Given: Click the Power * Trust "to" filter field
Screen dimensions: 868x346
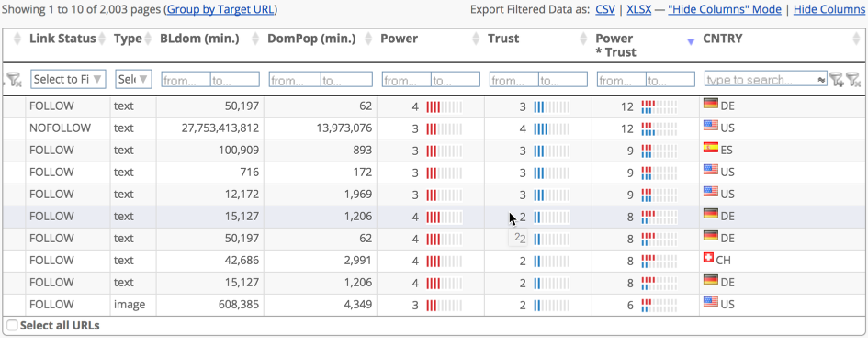Looking at the screenshot, I should (670, 80).
